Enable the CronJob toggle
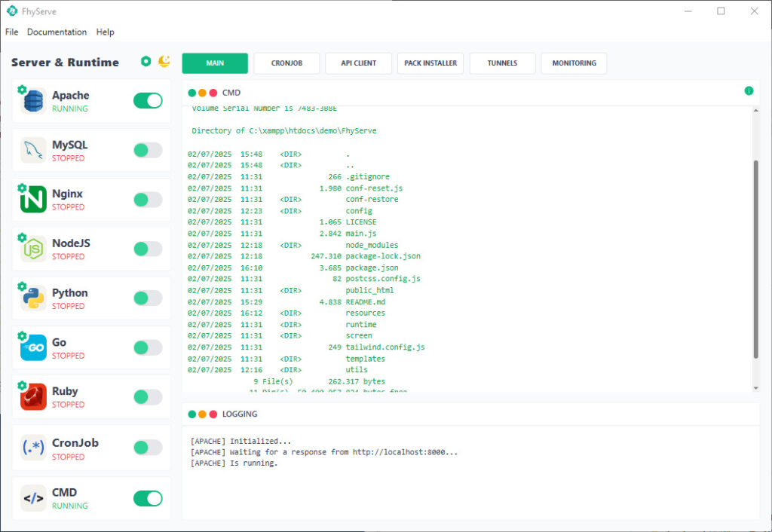Viewport: 772px width, 532px height. (x=148, y=448)
